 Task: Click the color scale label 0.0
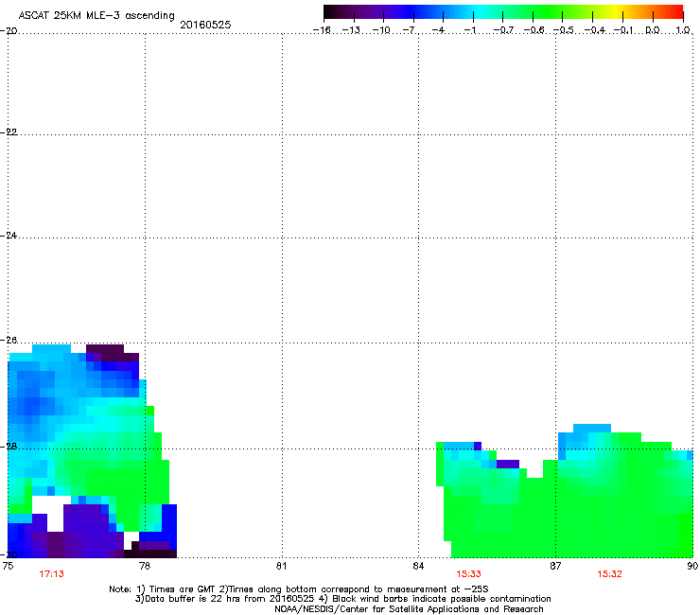(x=653, y=30)
